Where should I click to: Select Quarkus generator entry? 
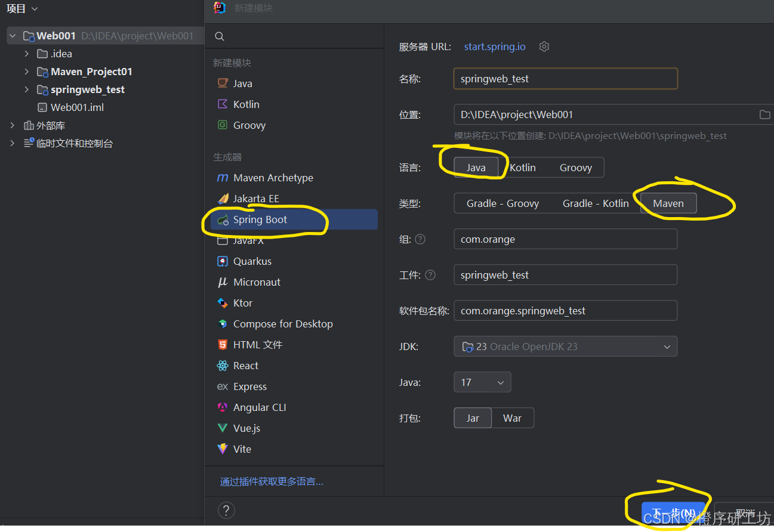pos(295,261)
